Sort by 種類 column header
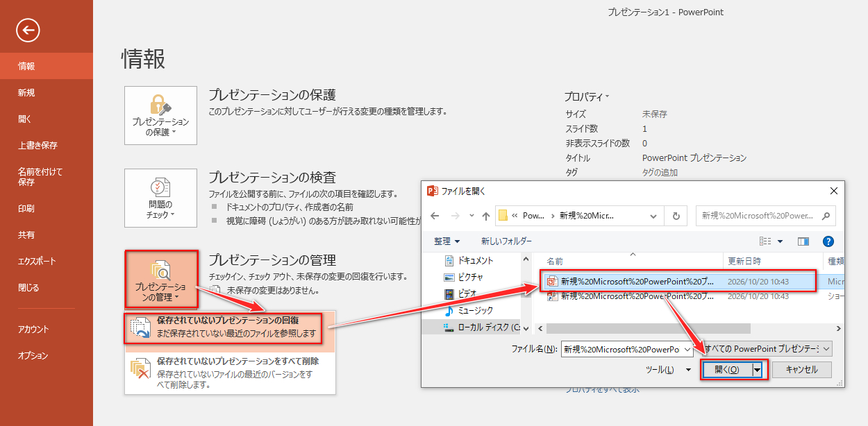 [834, 261]
